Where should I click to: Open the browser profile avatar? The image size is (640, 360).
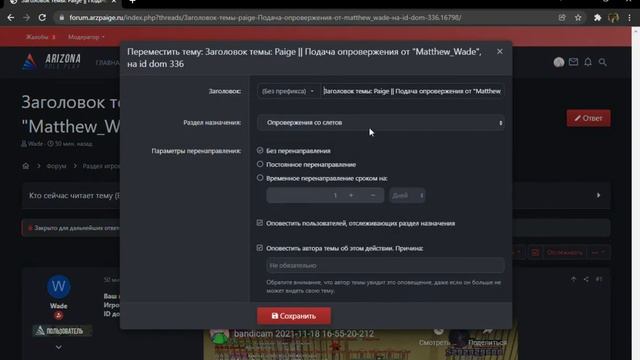point(613,18)
